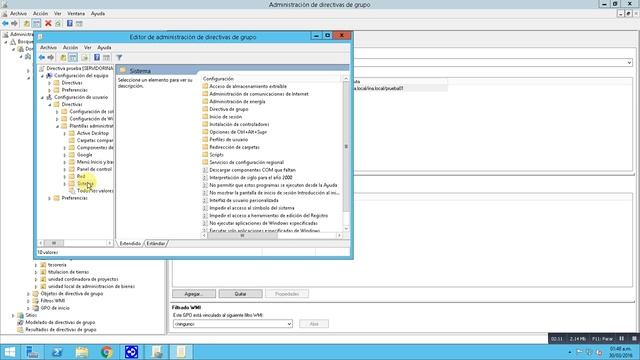The image size is (640, 360).
Task: Click the settings list vertical scrollbar
Action: [x=346, y=153]
